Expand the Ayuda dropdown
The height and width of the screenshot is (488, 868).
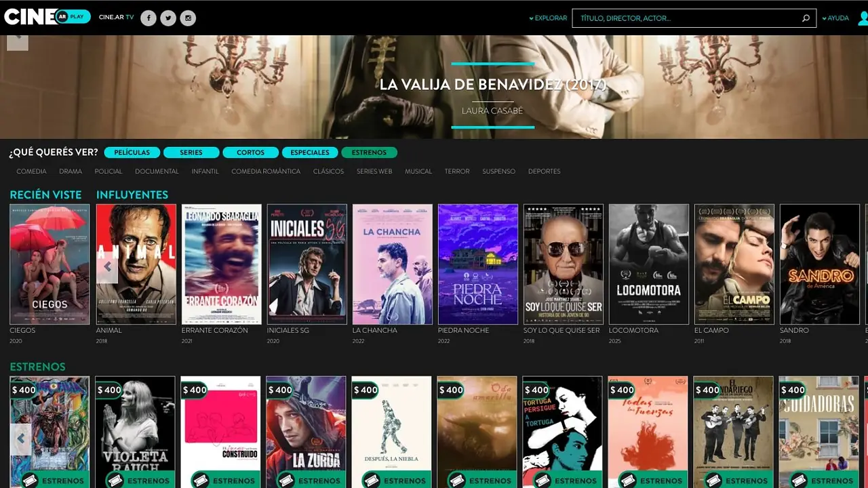coord(835,18)
